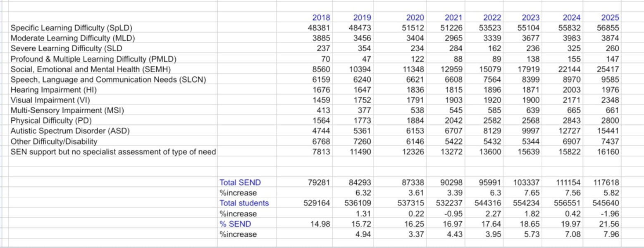Click the Other Difficulty/Disability row label
This screenshot has width=644, height=248.
54,142
